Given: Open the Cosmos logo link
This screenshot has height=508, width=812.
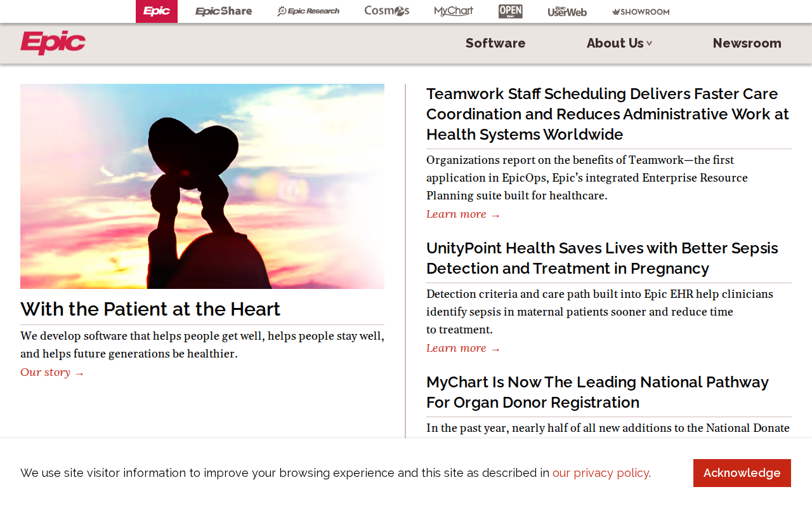Looking at the screenshot, I should 387,11.
